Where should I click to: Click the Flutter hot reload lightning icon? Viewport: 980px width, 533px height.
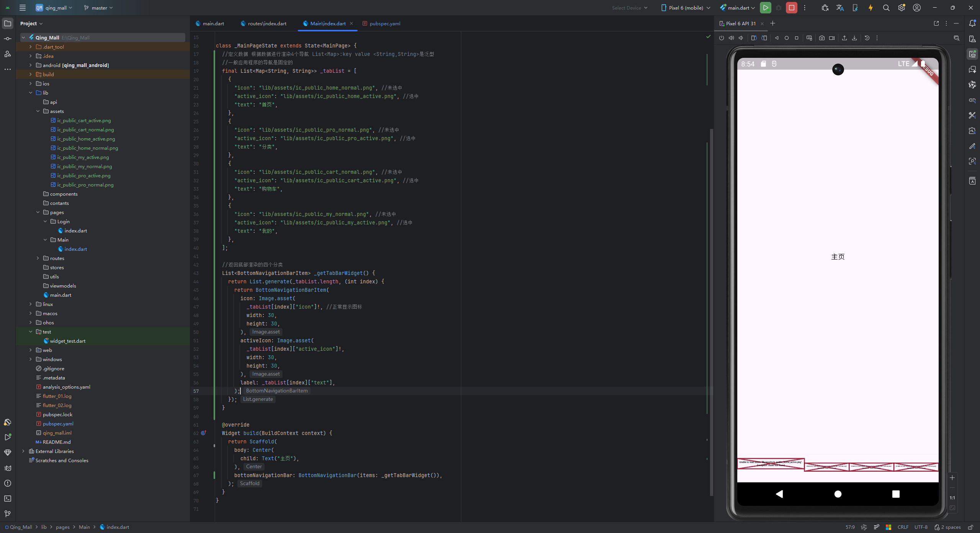click(x=871, y=8)
